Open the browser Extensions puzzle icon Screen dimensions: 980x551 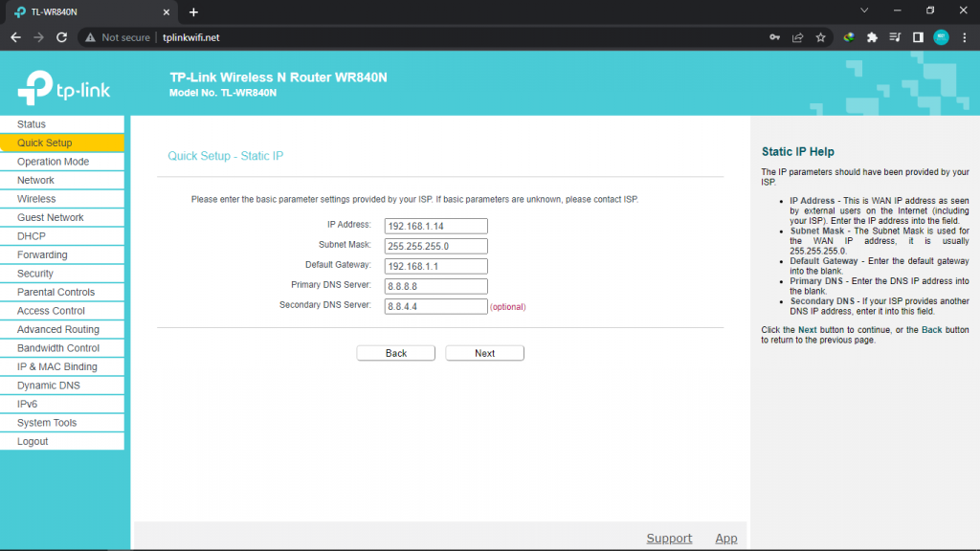[x=872, y=37]
